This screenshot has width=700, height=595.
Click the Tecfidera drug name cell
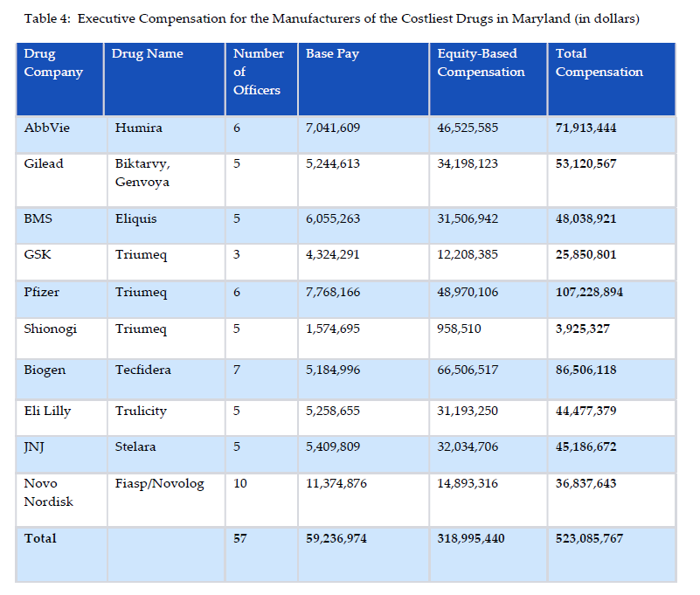pos(142,370)
